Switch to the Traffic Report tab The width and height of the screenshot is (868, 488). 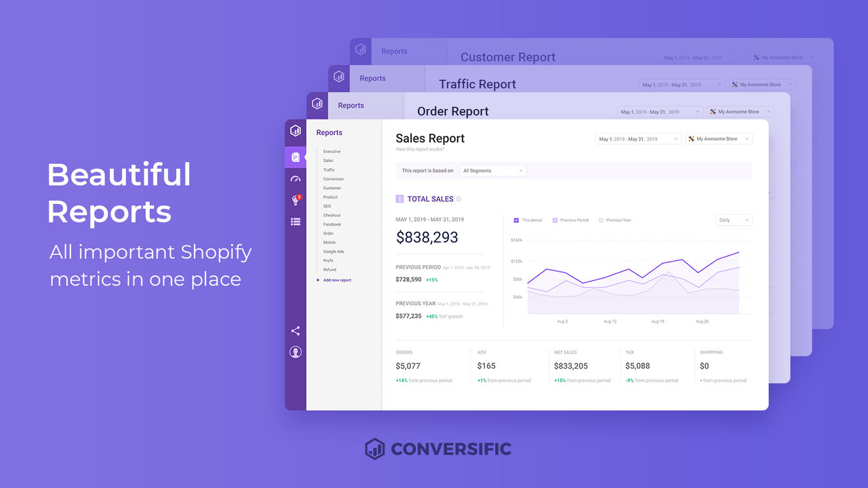tap(476, 84)
